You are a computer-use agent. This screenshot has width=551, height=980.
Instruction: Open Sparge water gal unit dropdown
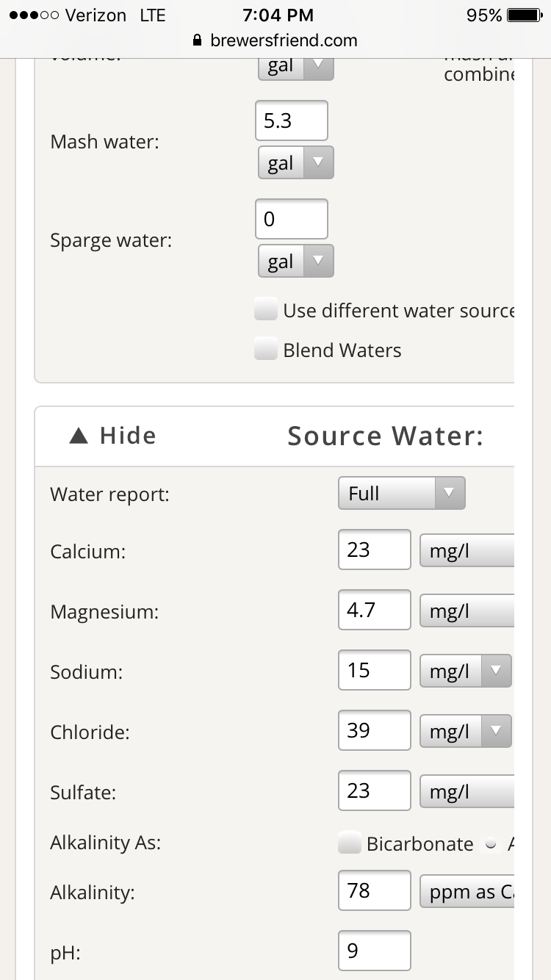click(295, 261)
